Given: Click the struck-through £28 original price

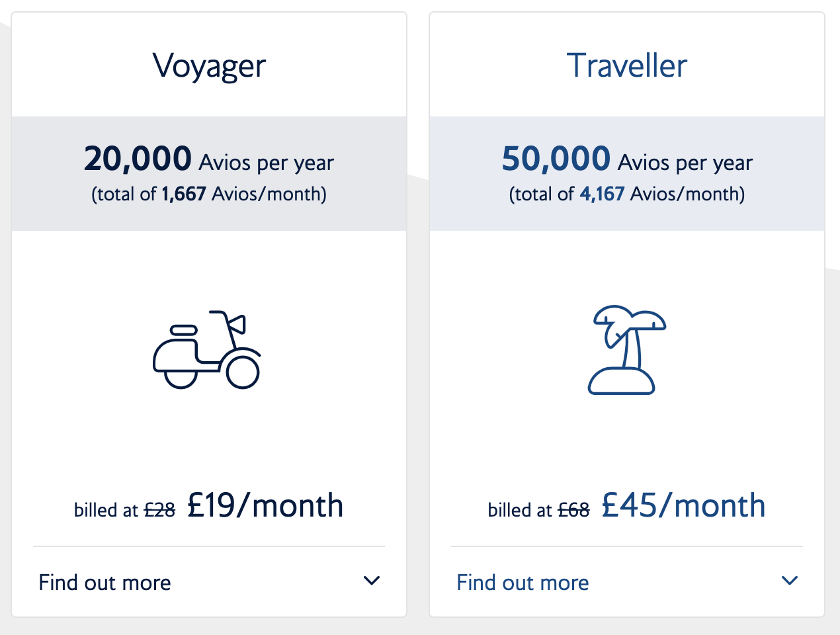Looking at the screenshot, I should 159,510.
